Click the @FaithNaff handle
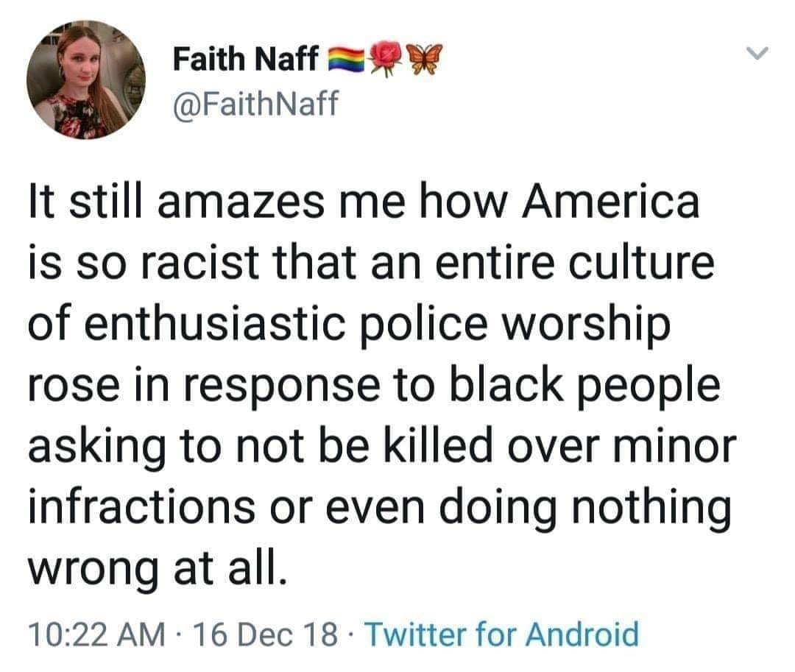Viewport: 795px width, 672px height. click(255, 103)
